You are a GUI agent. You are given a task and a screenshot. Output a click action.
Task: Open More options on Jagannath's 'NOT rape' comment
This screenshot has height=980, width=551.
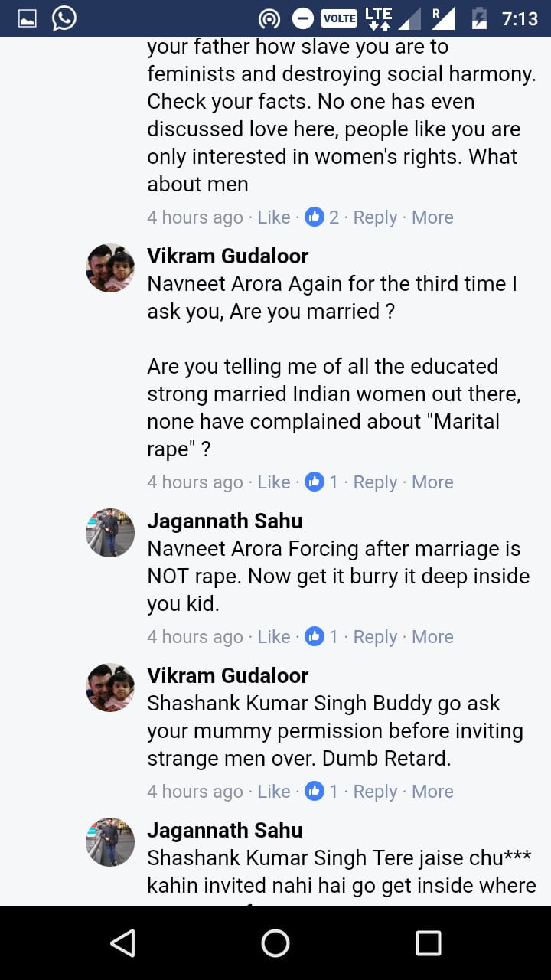pyautogui.click(x=432, y=637)
